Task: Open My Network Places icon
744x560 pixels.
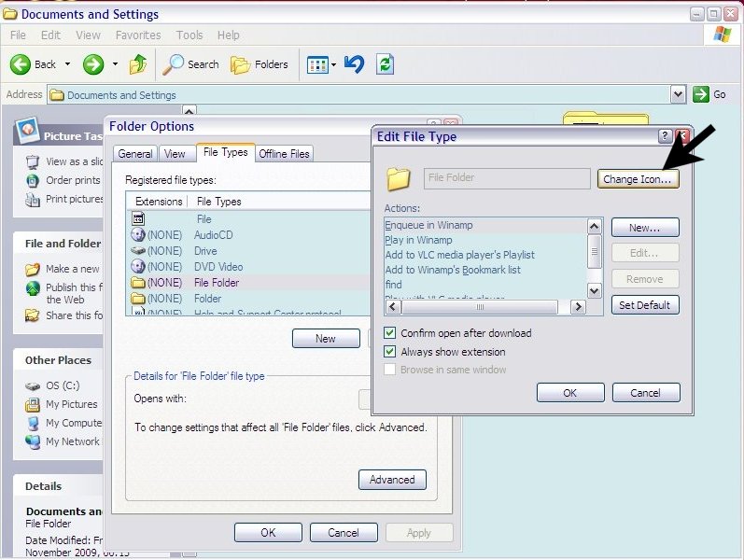Action: [32, 441]
